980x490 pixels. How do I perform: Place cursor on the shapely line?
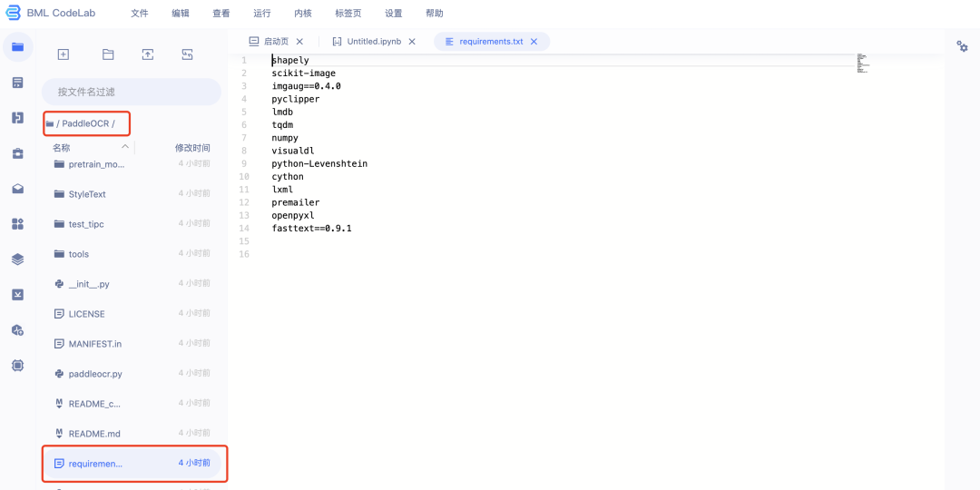290,61
